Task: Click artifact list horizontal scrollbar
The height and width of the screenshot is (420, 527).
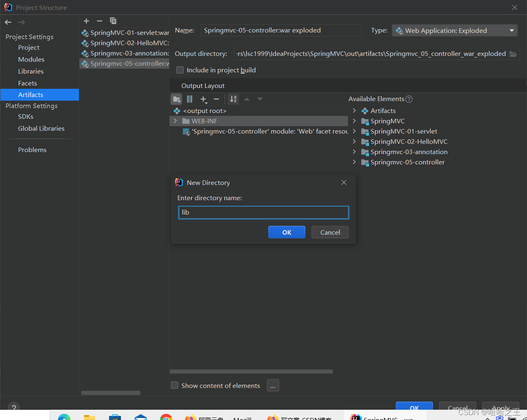Action: pyautogui.click(x=111, y=393)
